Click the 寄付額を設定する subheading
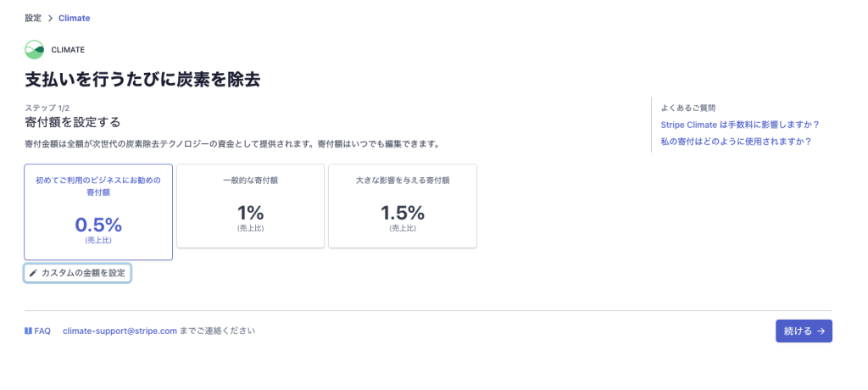The image size is (868, 390). [73, 122]
